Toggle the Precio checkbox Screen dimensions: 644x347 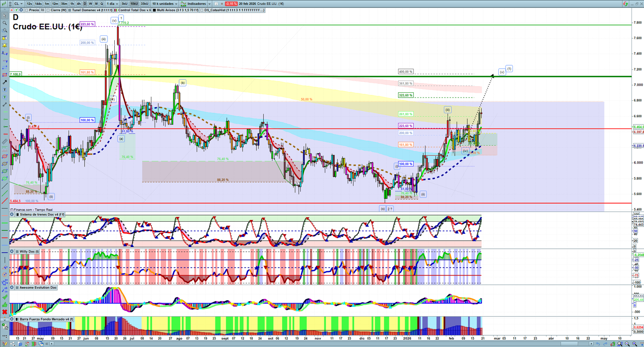click(27, 10)
